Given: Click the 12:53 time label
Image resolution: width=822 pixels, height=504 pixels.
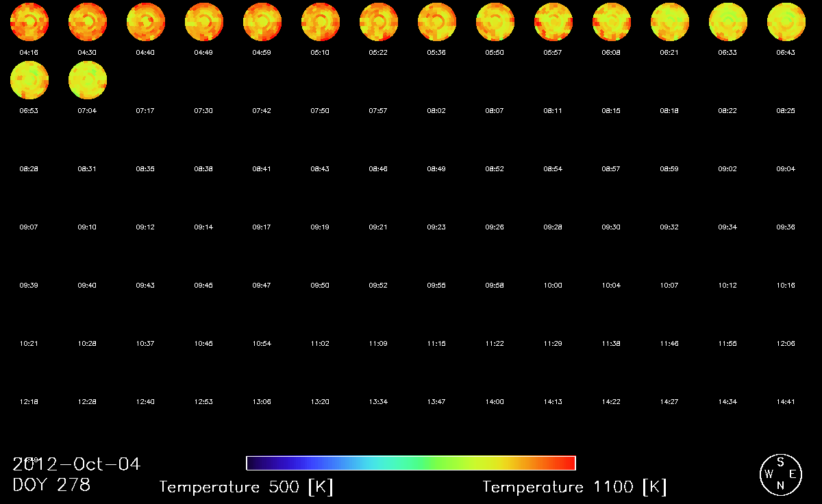Looking at the screenshot, I should click(203, 401).
